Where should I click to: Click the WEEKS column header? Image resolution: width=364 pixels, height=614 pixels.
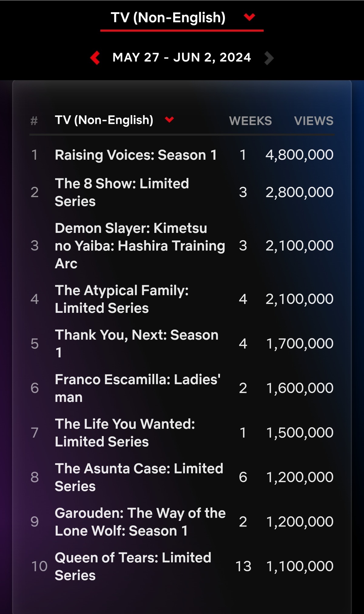click(250, 121)
